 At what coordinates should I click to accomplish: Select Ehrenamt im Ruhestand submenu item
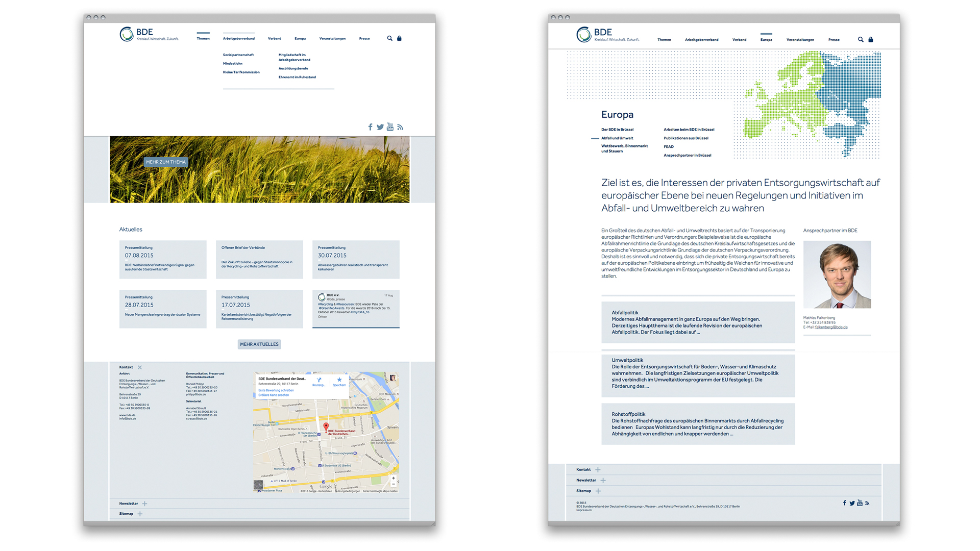[297, 77]
